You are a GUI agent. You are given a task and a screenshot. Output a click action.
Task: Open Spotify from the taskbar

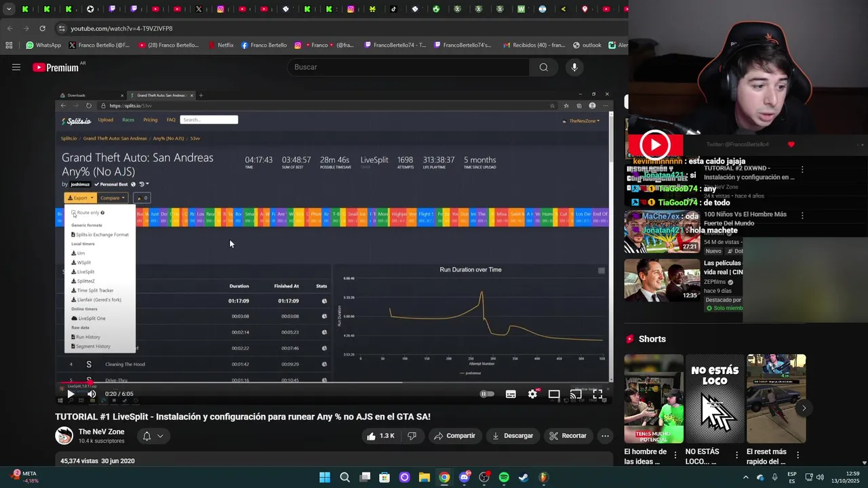click(x=504, y=477)
